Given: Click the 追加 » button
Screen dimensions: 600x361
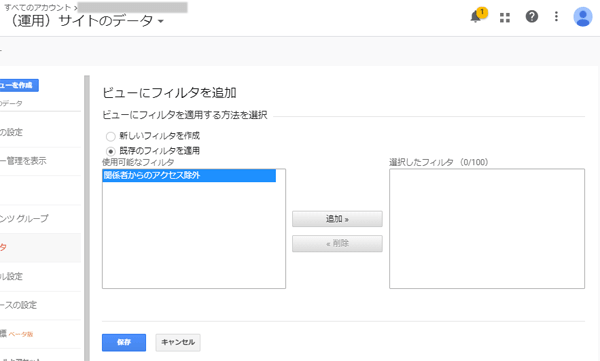Looking at the screenshot, I should pos(337,219).
